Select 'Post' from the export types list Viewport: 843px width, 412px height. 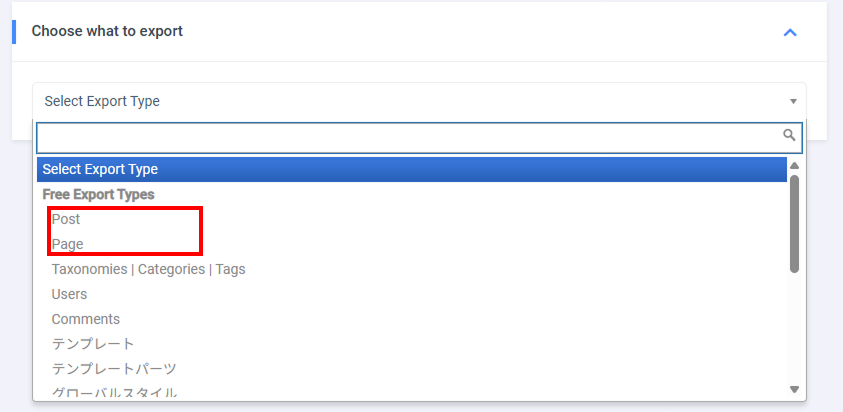coord(66,219)
